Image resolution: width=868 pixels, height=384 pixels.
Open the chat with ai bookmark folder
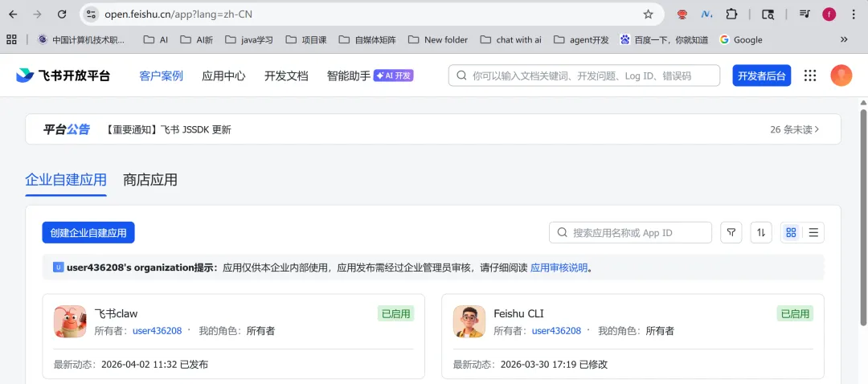[510, 39]
